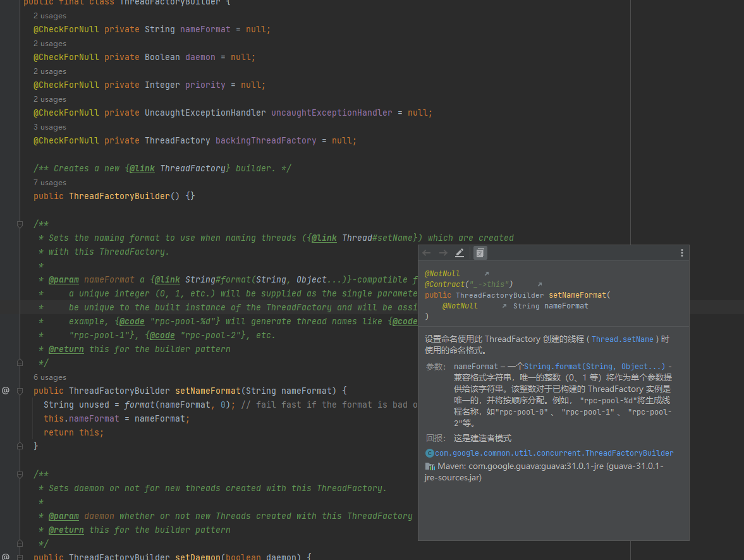Image resolution: width=744 pixels, height=560 pixels.
Task: Click the @ gutter icon beside setDaemon
Action: click(6, 557)
